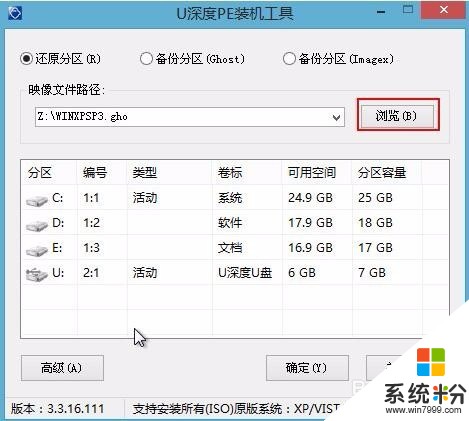Click the 确定 (Y) confirm button
The image size is (469, 421).
tap(307, 368)
